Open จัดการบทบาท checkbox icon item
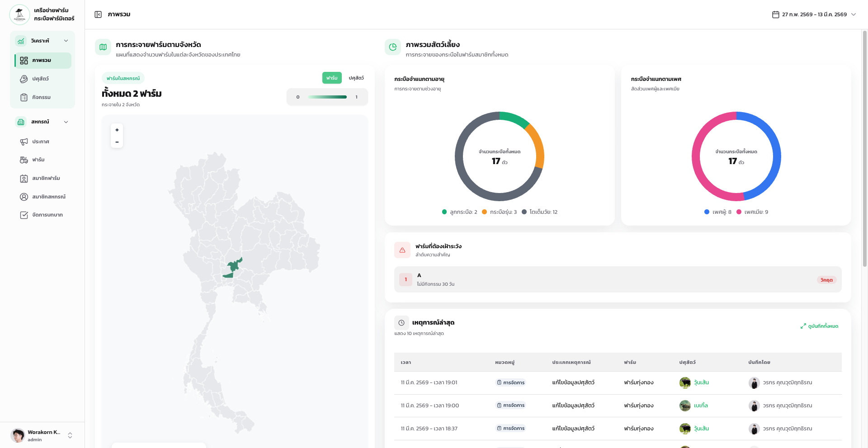 click(47, 215)
